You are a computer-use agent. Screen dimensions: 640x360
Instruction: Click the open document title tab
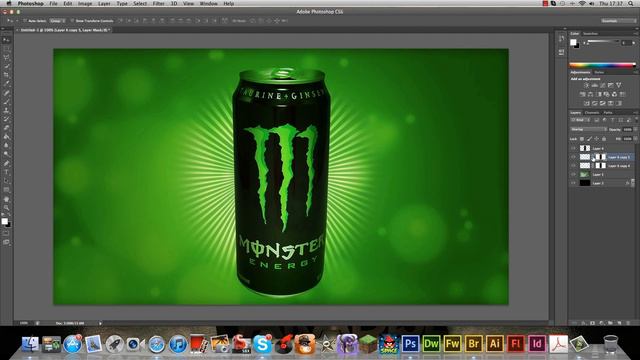pos(63,30)
